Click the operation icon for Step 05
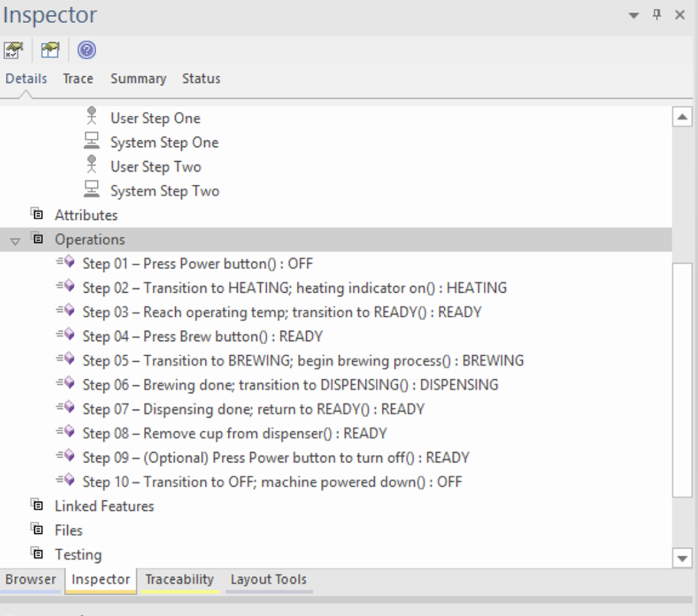Screen dimensions: 698x616 click(65, 359)
